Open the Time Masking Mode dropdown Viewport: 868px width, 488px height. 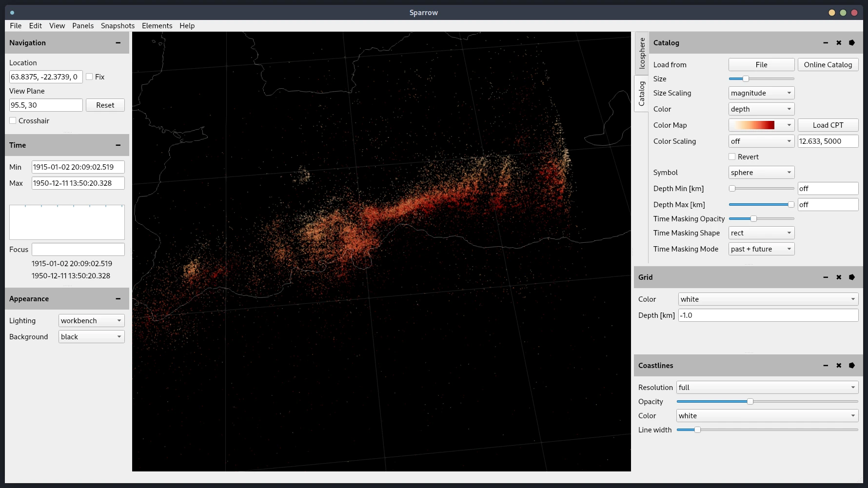coord(761,249)
